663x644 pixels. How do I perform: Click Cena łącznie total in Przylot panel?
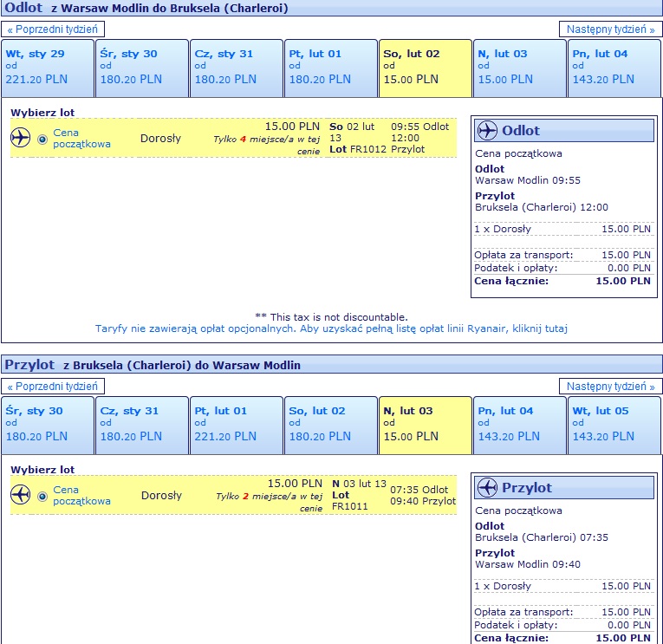(562, 638)
